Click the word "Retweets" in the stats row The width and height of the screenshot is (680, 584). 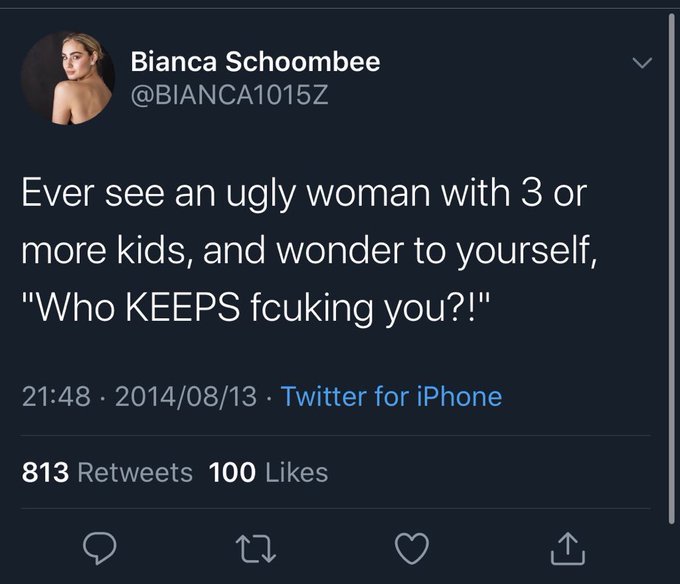[134, 471]
